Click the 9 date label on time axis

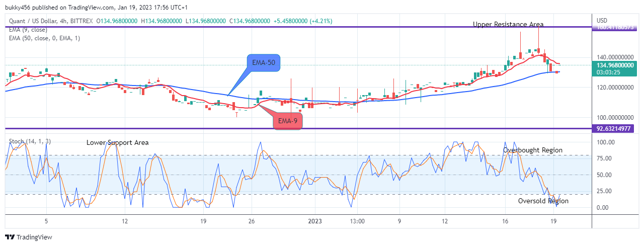tap(399, 221)
